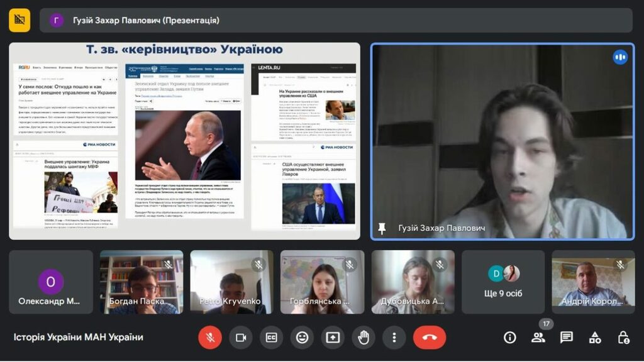Open the emoji reactions picker
The height and width of the screenshot is (362, 644).
[x=302, y=337]
